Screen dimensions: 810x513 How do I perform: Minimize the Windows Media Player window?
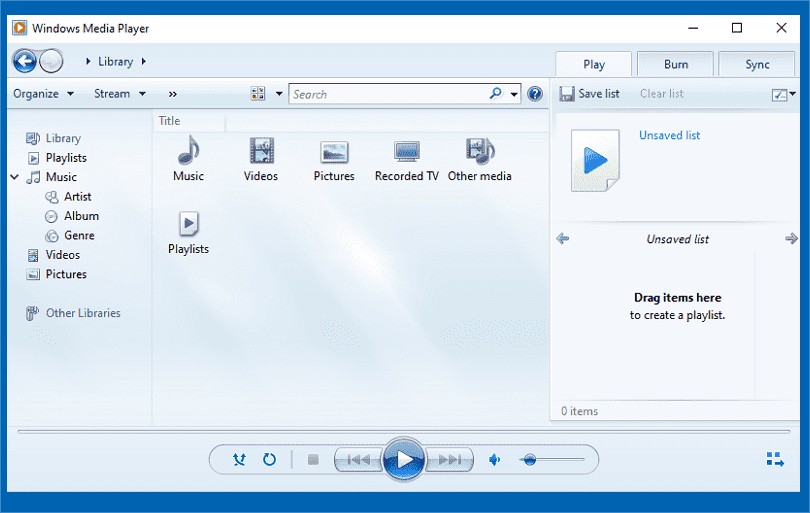point(693,28)
